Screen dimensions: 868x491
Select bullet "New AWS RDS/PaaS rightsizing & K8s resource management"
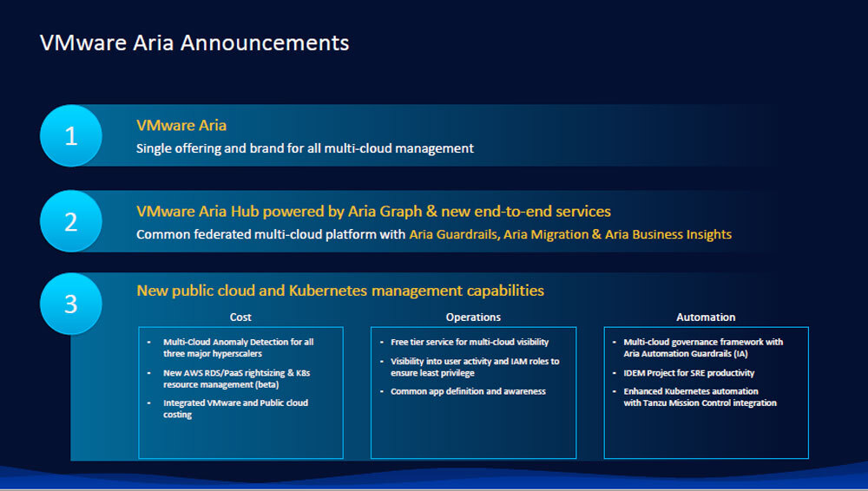point(236,378)
